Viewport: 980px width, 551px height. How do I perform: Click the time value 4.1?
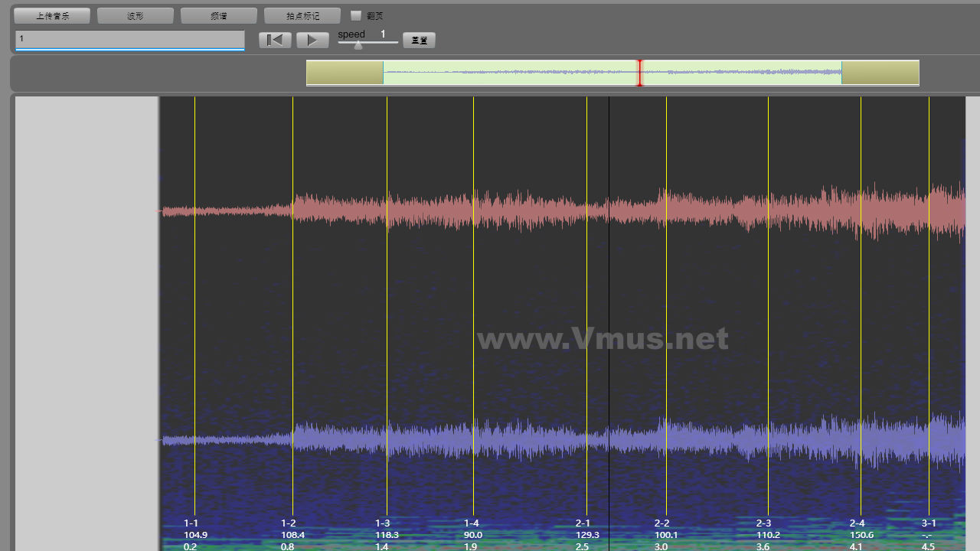click(x=856, y=546)
